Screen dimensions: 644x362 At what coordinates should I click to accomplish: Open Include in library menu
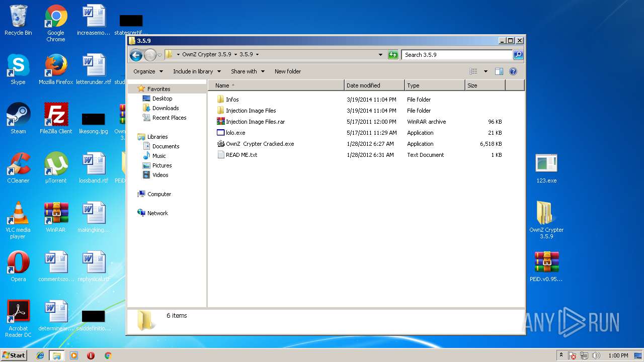point(197,71)
